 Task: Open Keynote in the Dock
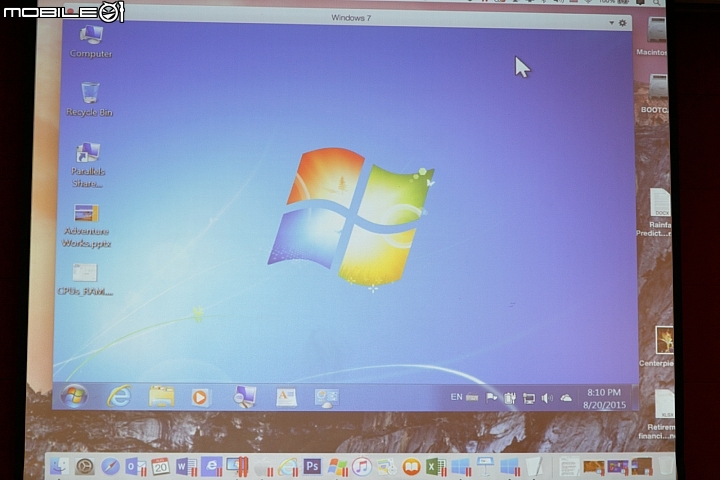pos(485,467)
